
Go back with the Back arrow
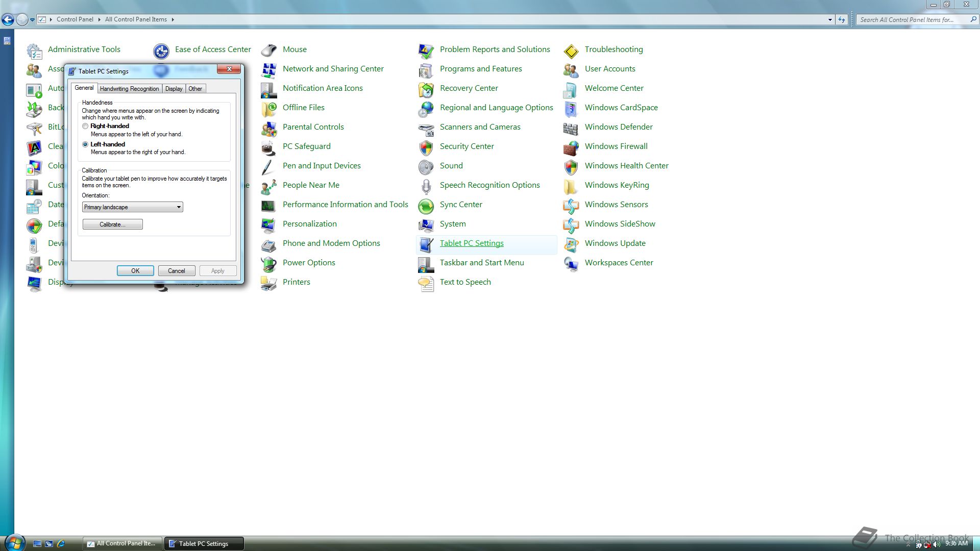coord(8,19)
